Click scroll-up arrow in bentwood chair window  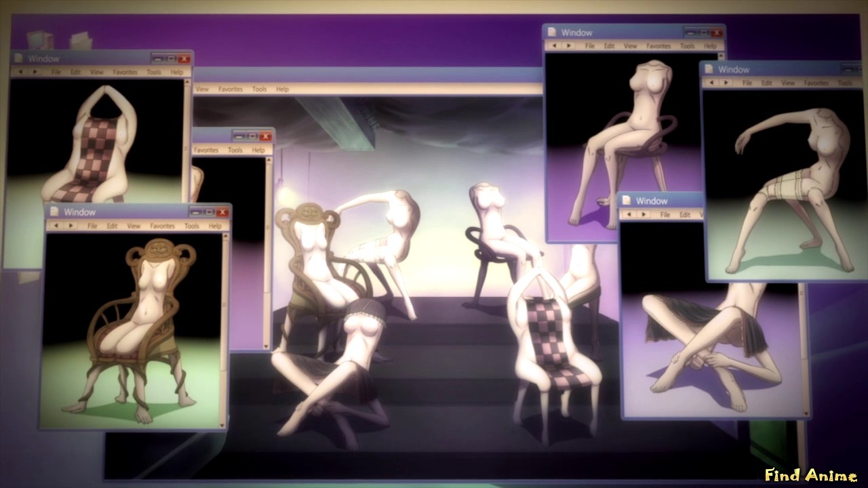(x=722, y=57)
